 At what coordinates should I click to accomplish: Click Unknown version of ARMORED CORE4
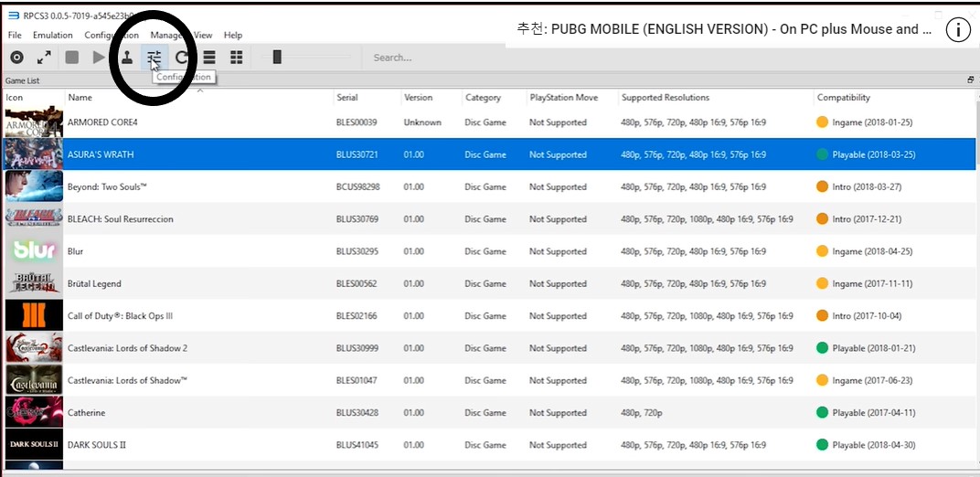tap(422, 122)
